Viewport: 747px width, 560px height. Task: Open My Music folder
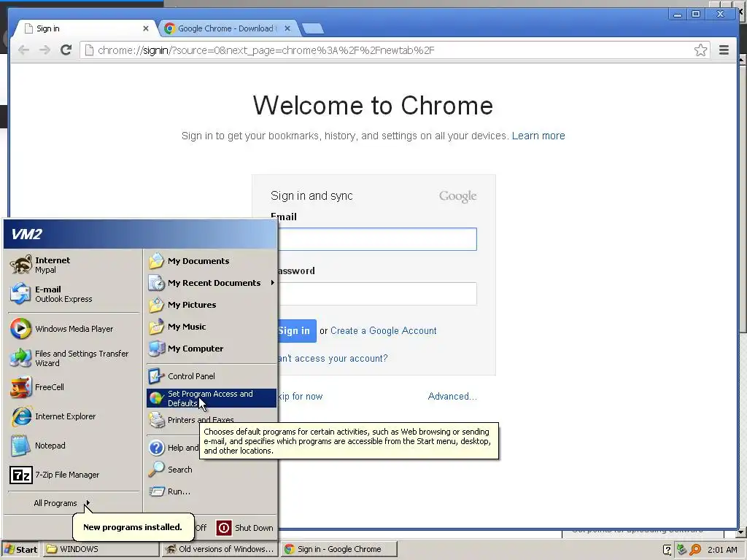coord(211,327)
